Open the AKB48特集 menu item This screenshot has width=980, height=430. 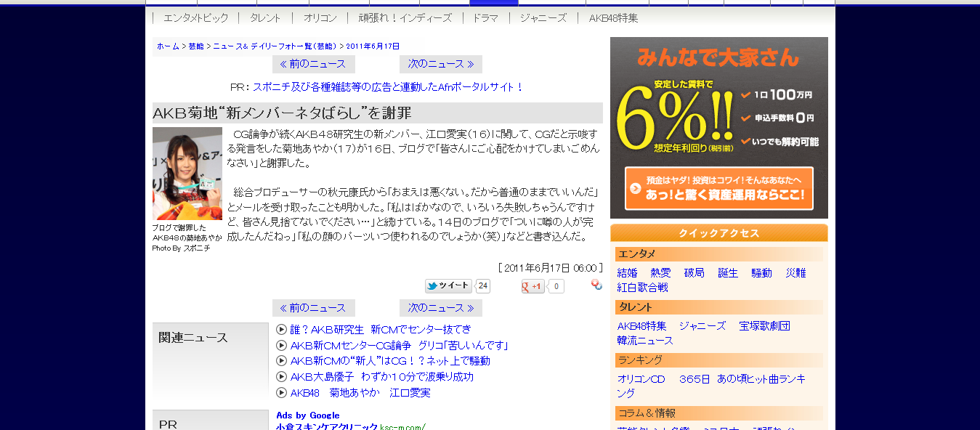pos(613,18)
